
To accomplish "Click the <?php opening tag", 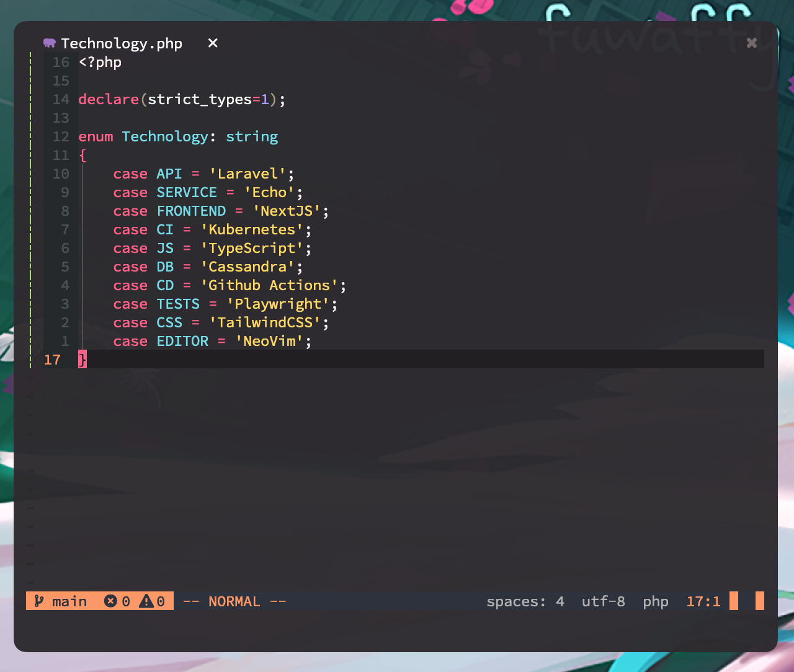I will coord(100,63).
